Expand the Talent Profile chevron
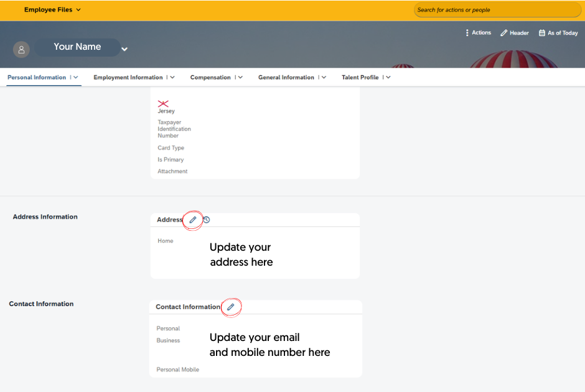 point(388,78)
